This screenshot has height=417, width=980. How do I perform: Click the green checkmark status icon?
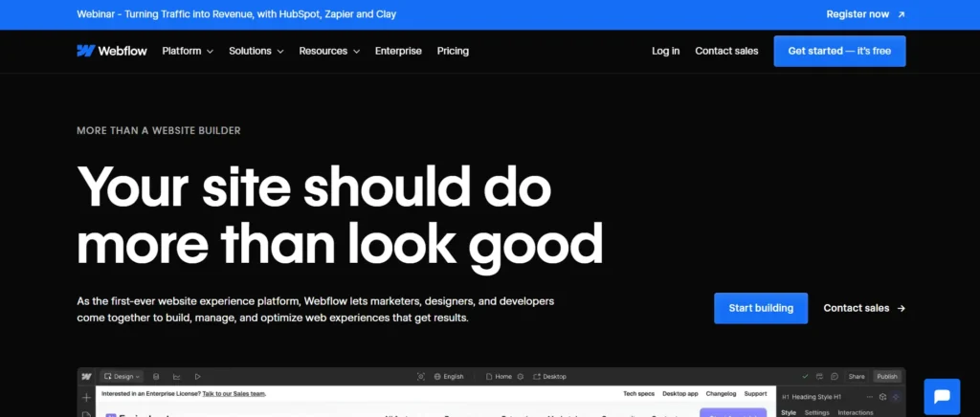pyautogui.click(x=805, y=377)
